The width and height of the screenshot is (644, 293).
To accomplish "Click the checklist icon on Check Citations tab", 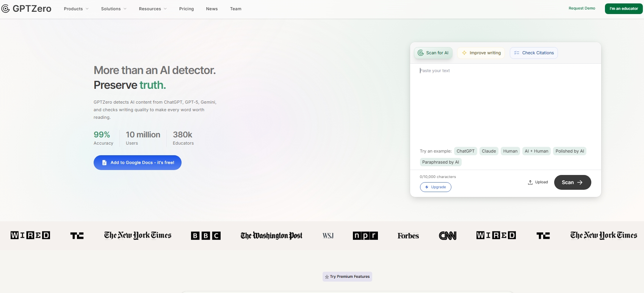I will point(517,53).
